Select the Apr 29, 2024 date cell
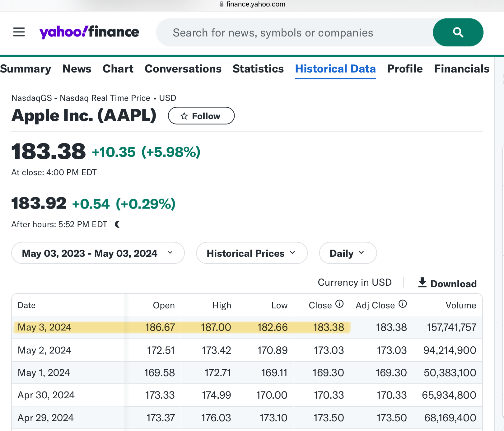The height and width of the screenshot is (431, 504). [x=46, y=418]
